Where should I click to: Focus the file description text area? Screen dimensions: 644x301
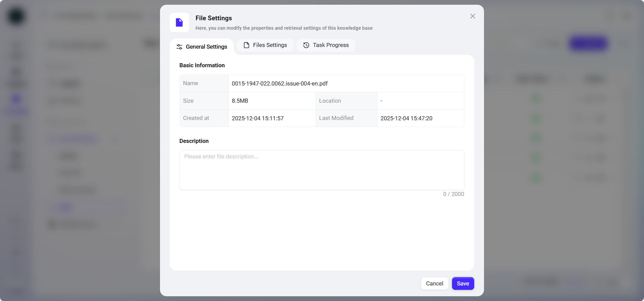point(322,170)
